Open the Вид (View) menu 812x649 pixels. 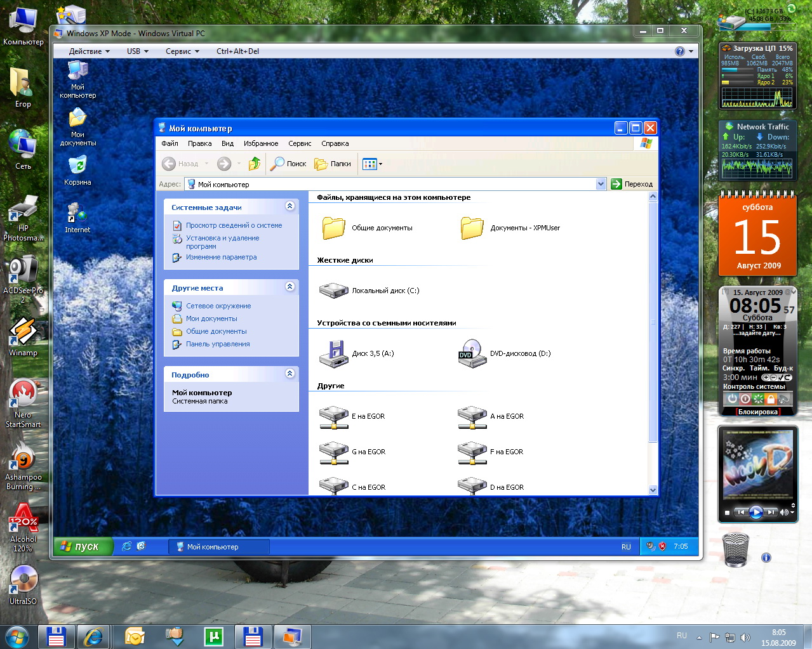click(227, 143)
